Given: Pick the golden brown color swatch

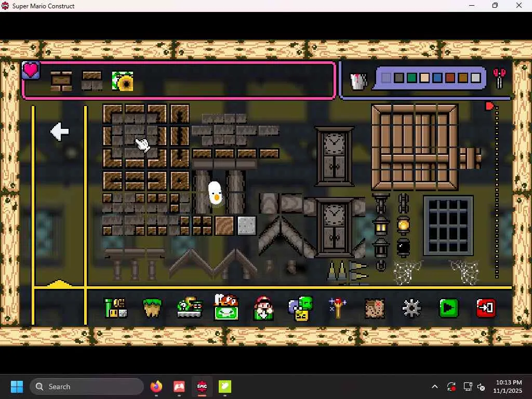Looking at the screenshot, I should (x=463, y=78).
